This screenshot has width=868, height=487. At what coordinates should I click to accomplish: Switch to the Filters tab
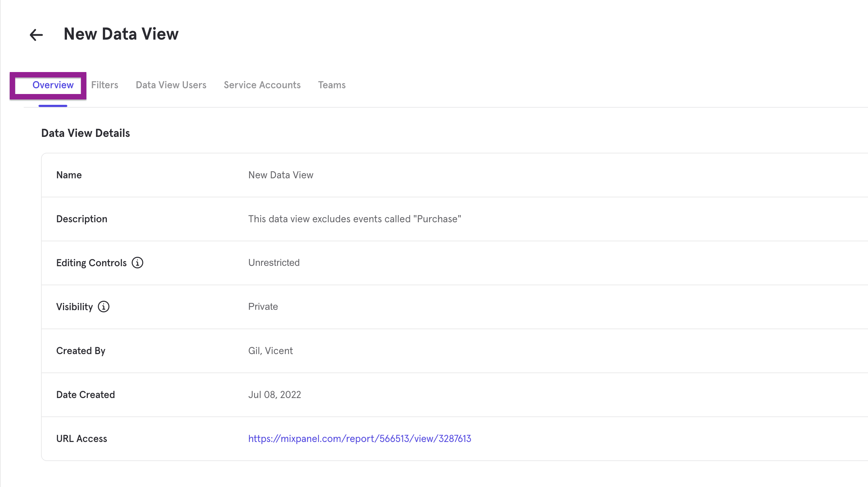coord(104,85)
